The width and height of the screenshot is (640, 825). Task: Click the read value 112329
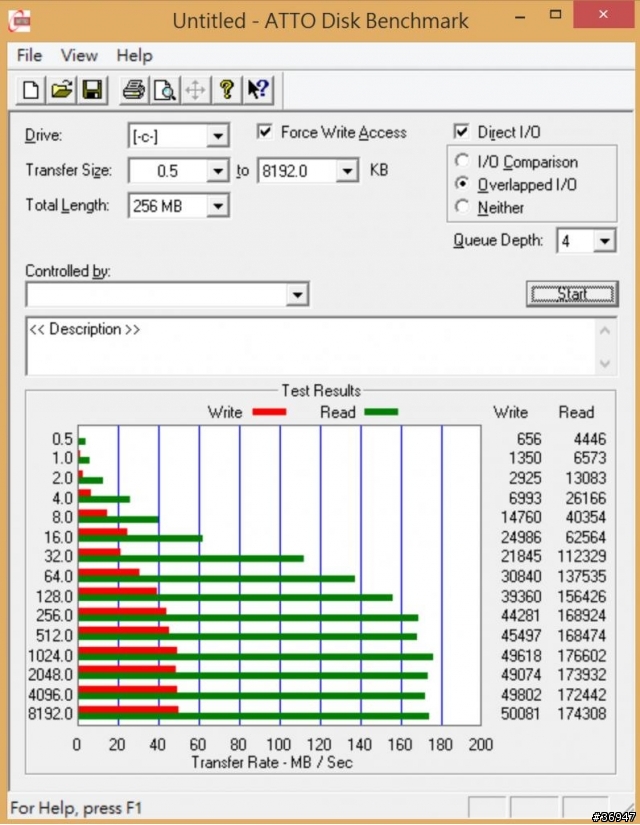582,556
